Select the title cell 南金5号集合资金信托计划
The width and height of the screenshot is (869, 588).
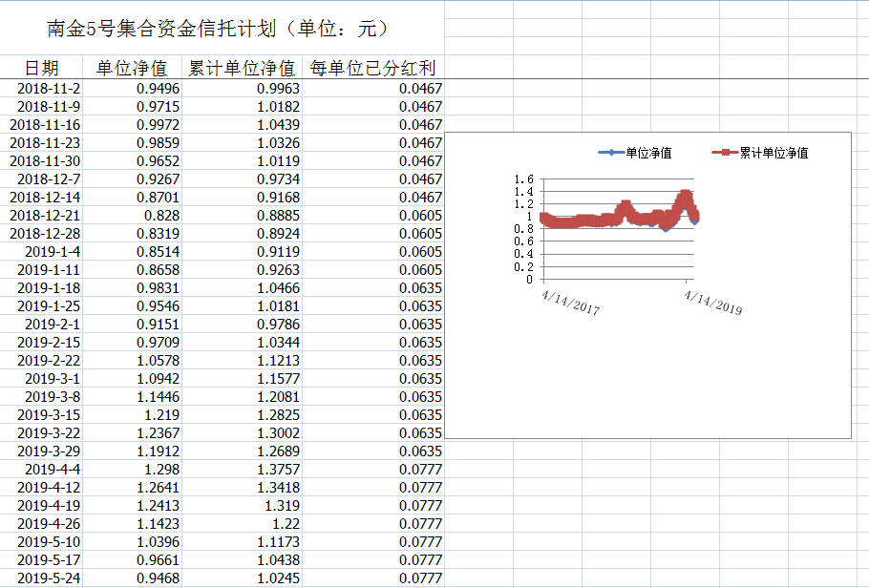click(x=222, y=28)
